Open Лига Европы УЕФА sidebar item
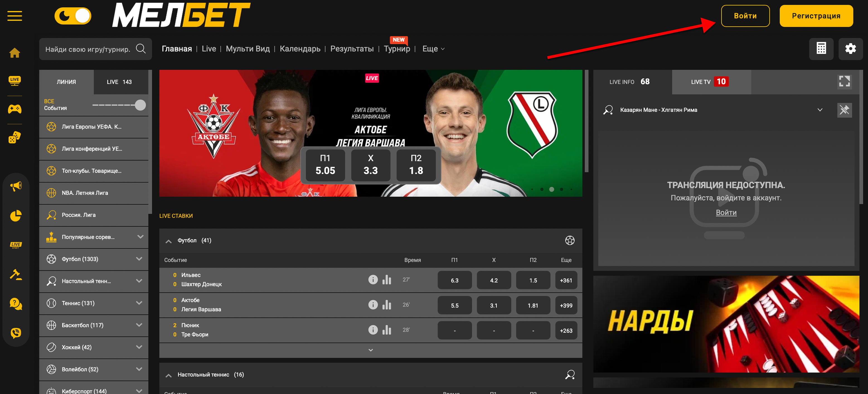 [x=94, y=127]
